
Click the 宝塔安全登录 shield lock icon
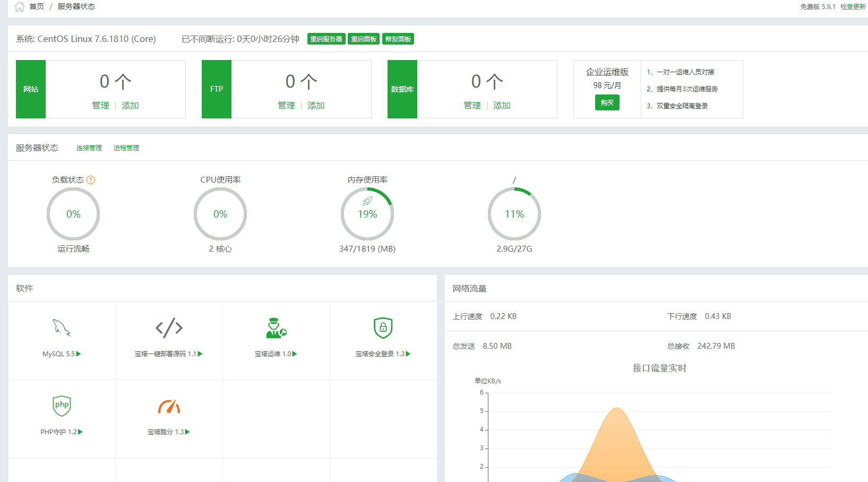383,328
